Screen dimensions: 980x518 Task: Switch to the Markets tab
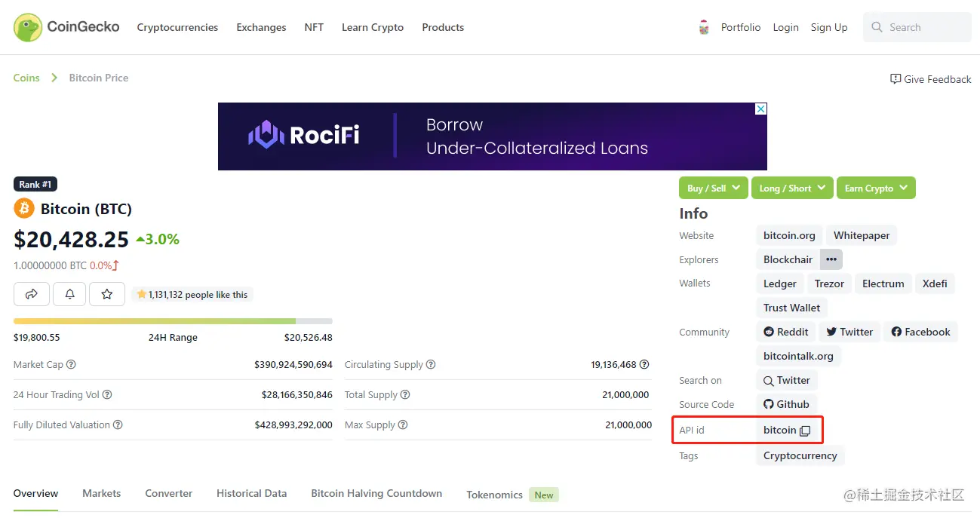pyautogui.click(x=102, y=493)
